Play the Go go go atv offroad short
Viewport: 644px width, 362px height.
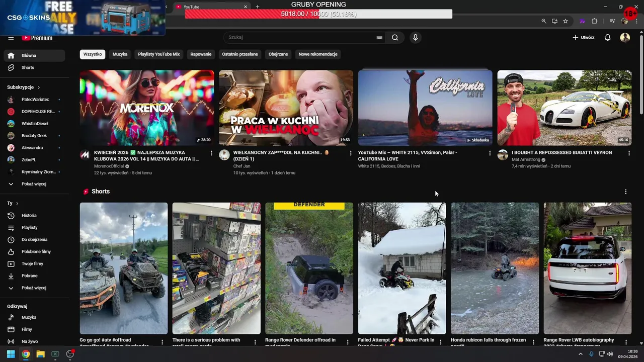[x=124, y=268]
